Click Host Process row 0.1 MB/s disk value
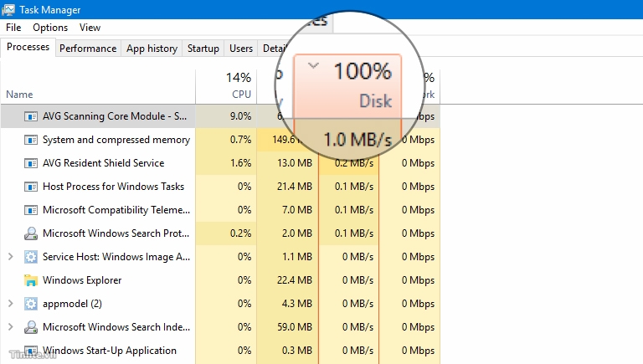 pyautogui.click(x=354, y=187)
